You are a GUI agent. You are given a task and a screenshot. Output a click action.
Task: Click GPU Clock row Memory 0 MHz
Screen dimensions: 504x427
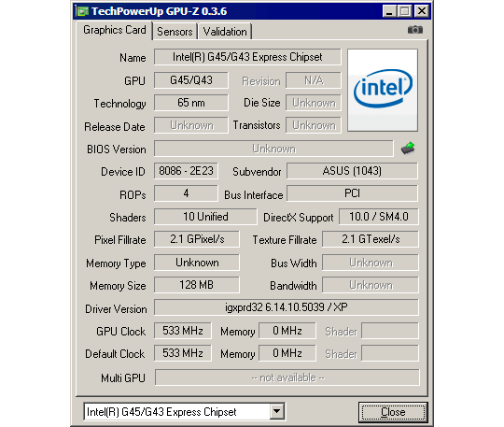(287, 331)
